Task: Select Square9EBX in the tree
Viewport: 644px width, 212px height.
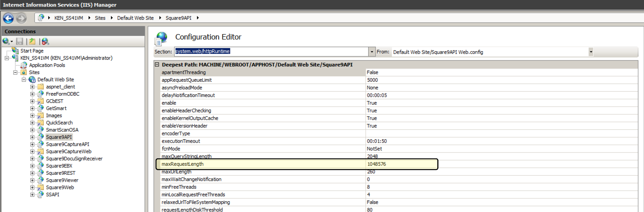Action: [x=59, y=166]
